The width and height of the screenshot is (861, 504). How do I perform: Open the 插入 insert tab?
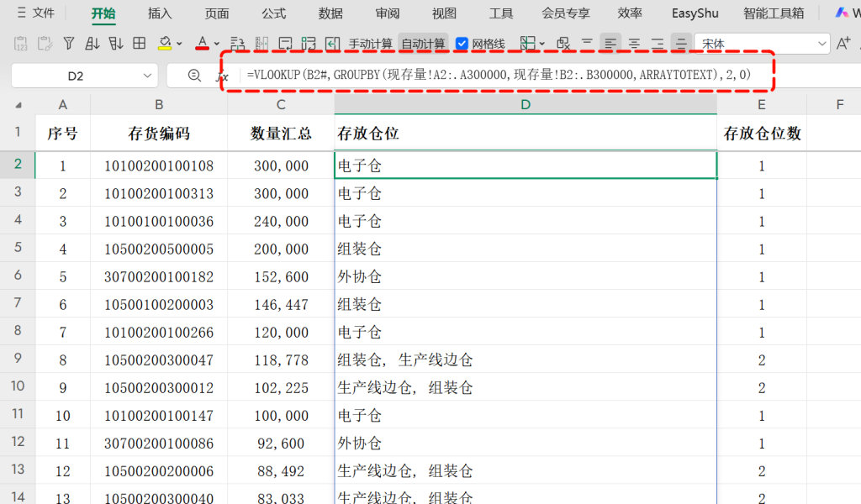[x=160, y=13]
